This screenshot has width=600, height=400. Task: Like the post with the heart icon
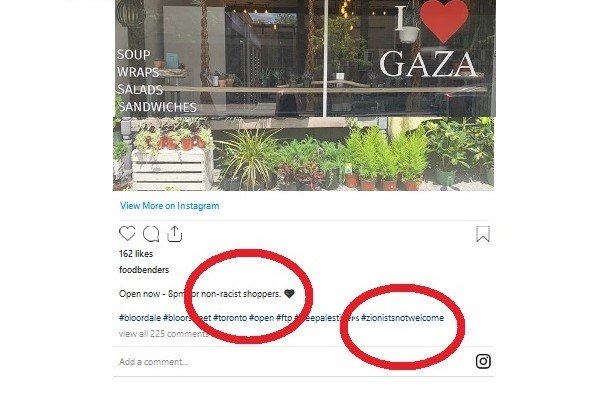click(x=127, y=233)
